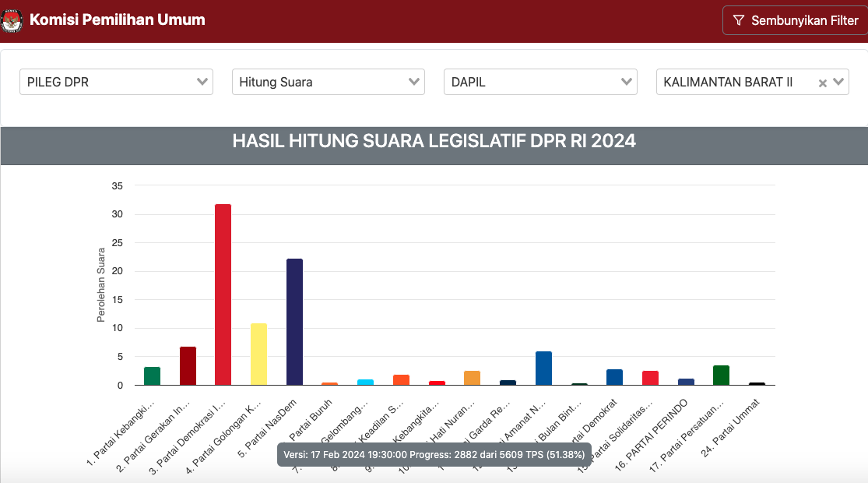Click the filter funnel icon
868x483 pixels.
click(739, 20)
